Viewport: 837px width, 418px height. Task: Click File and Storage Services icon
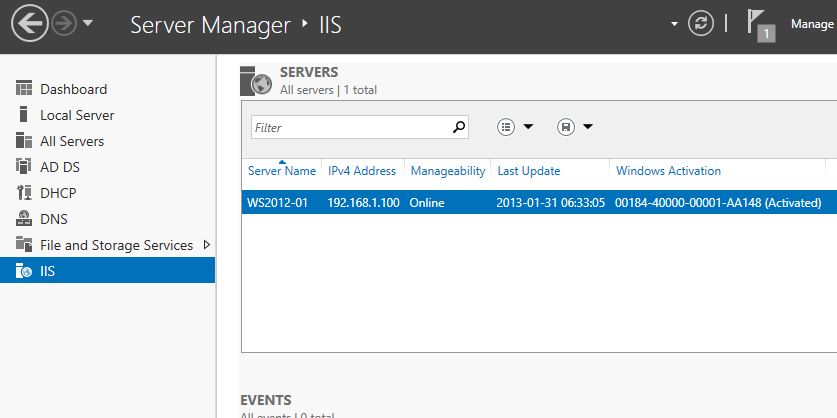pyautogui.click(x=24, y=245)
